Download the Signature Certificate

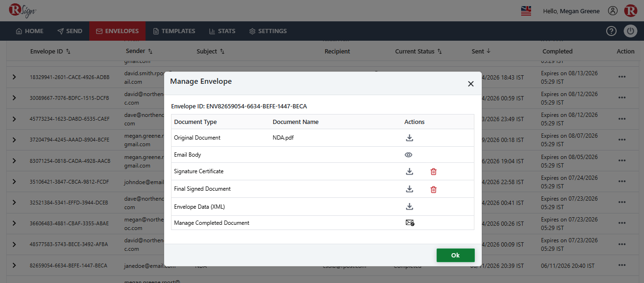[x=410, y=171]
